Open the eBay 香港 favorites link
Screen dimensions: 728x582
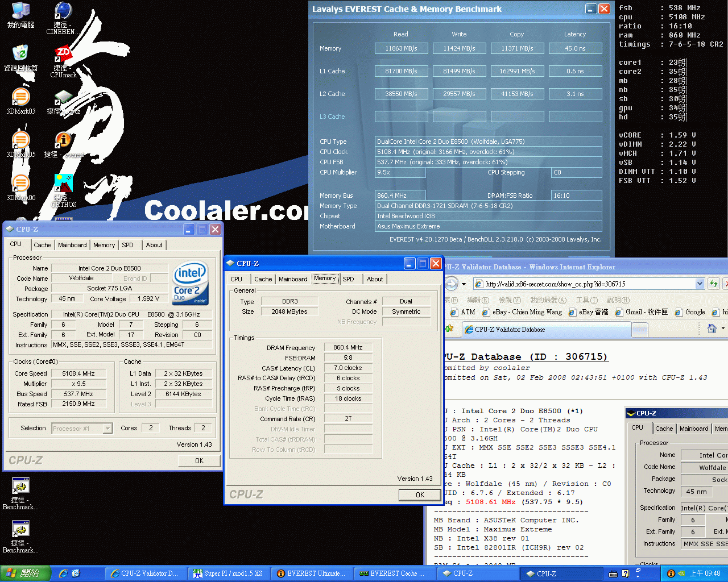coord(588,312)
